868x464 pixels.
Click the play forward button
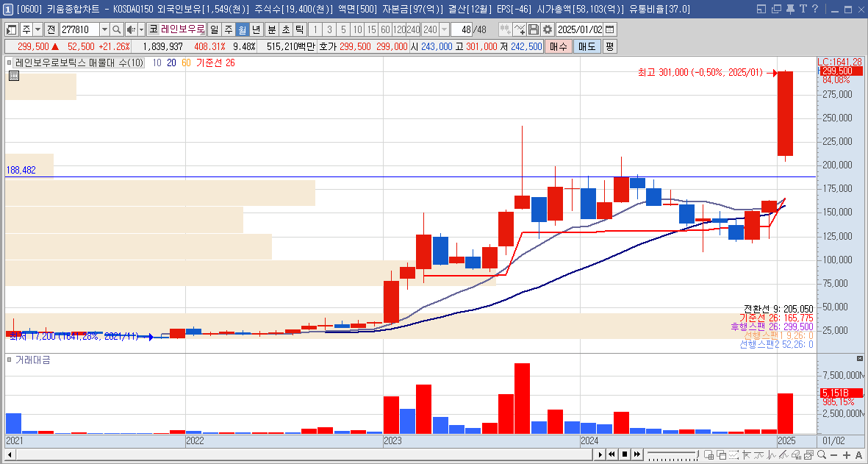click(600, 454)
